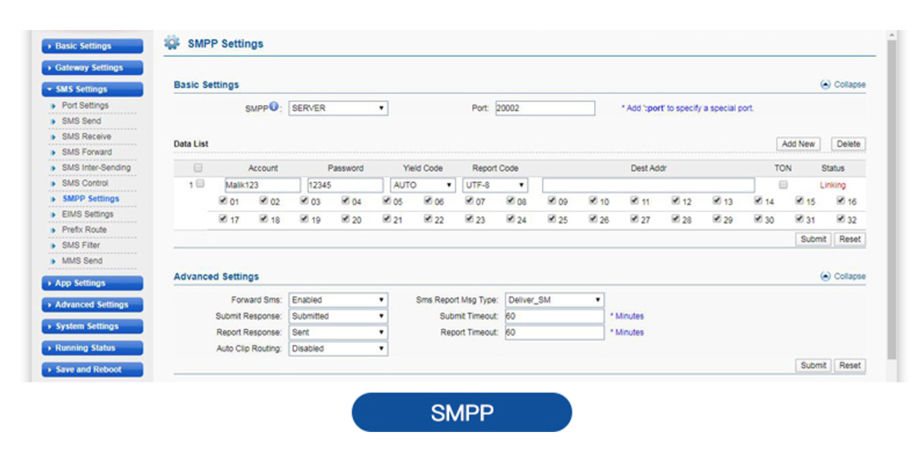The height and width of the screenshot is (460, 920).
Task: Uncheck port 01 checkbox
Action: [222, 201]
